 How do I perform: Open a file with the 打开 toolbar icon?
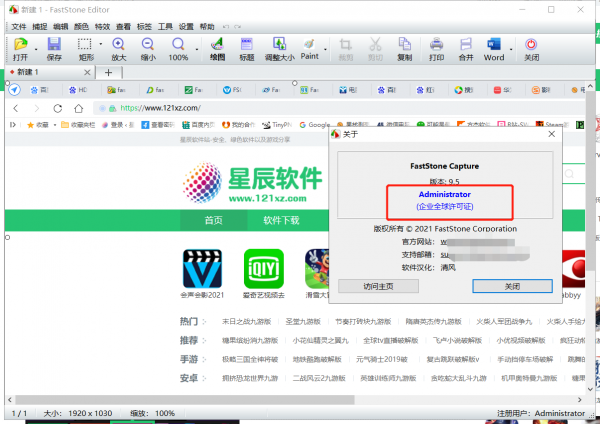(x=21, y=49)
